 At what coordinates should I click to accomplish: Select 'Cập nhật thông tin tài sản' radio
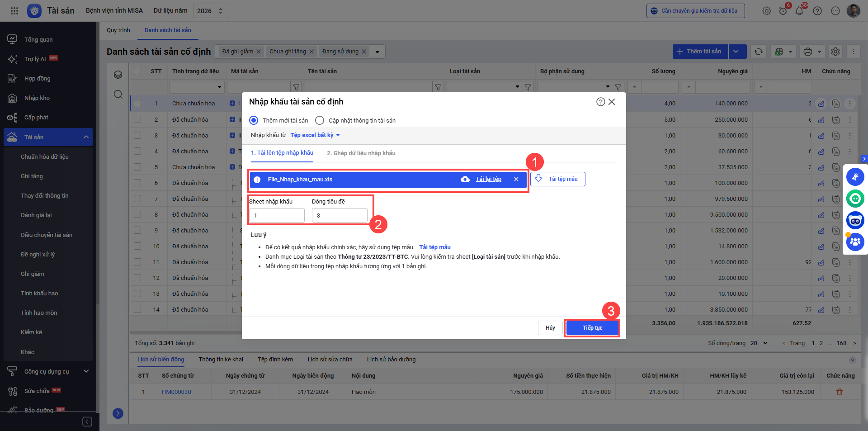[320, 120]
